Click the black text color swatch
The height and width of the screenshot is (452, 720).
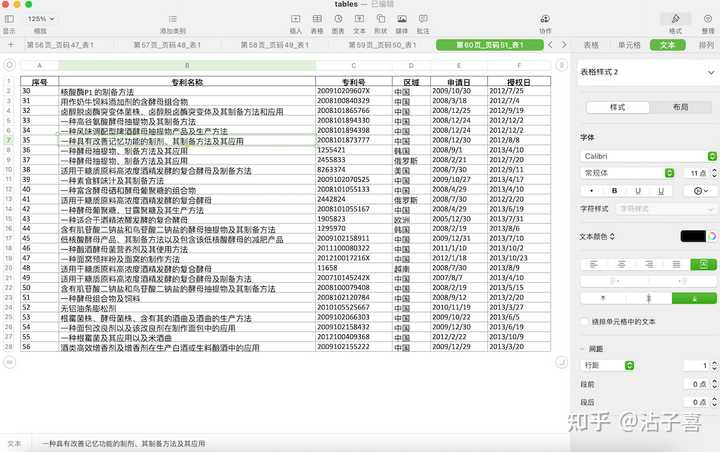tap(692, 236)
